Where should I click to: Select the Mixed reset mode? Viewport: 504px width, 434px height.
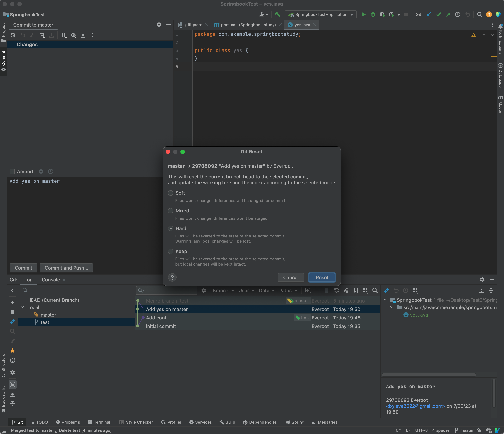171,211
